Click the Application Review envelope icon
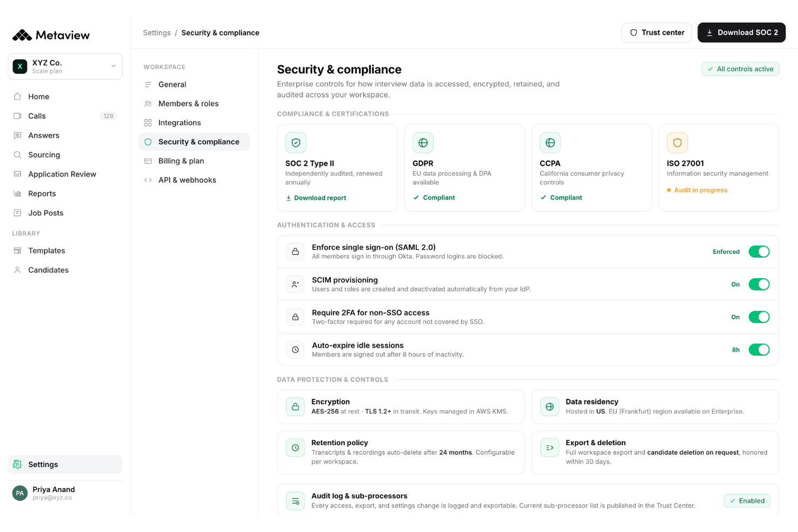 pos(17,174)
